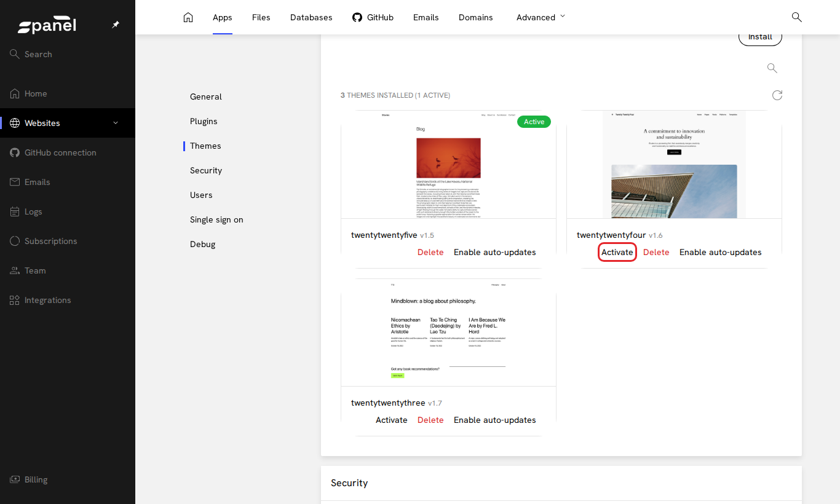Screen dimensions: 840x504
Task: Open Emails in the left sidebar
Action: click(x=68, y=182)
